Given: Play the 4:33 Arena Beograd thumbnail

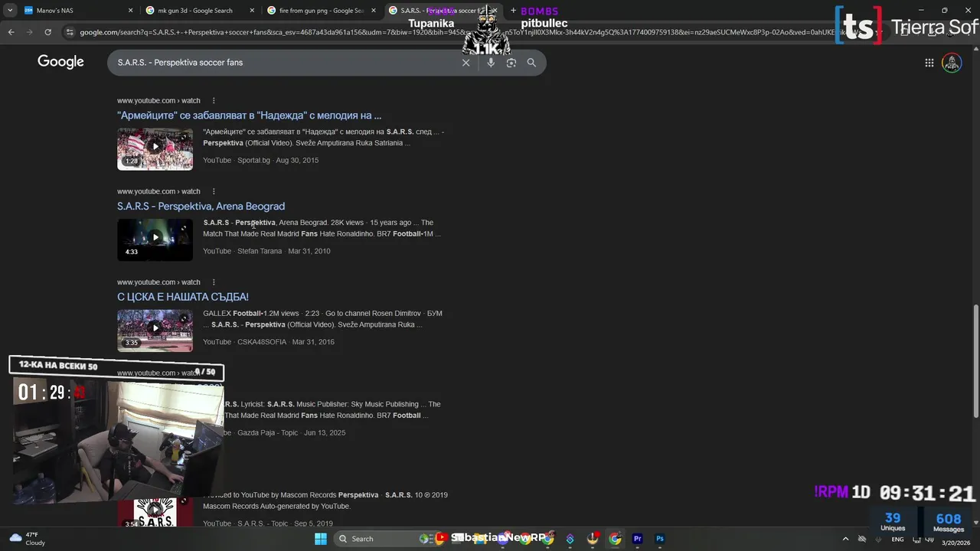Looking at the screenshot, I should (x=155, y=240).
